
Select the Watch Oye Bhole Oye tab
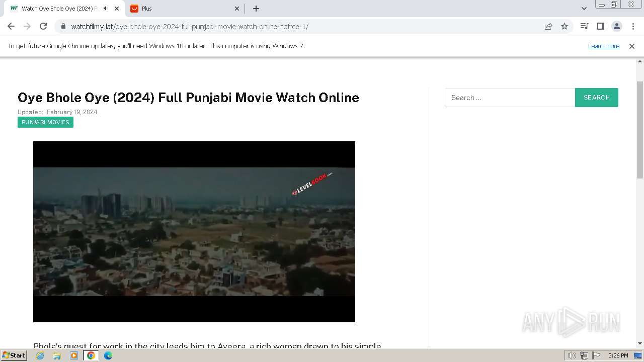pyautogui.click(x=64, y=9)
